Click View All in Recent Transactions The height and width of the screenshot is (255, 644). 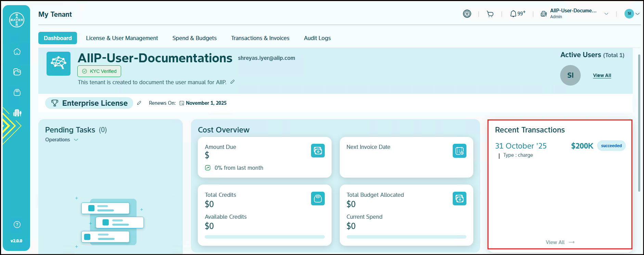[x=559, y=242]
